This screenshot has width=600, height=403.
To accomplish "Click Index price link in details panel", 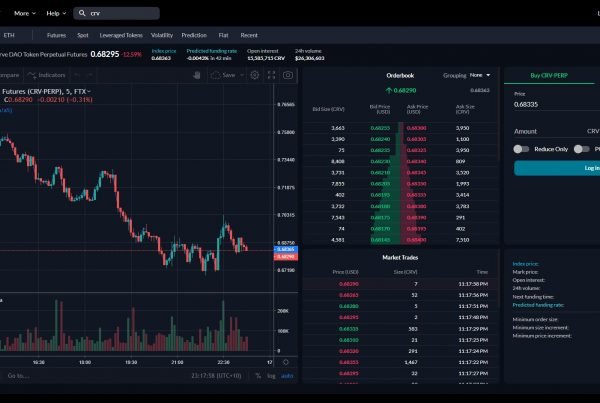I will pyautogui.click(x=525, y=264).
